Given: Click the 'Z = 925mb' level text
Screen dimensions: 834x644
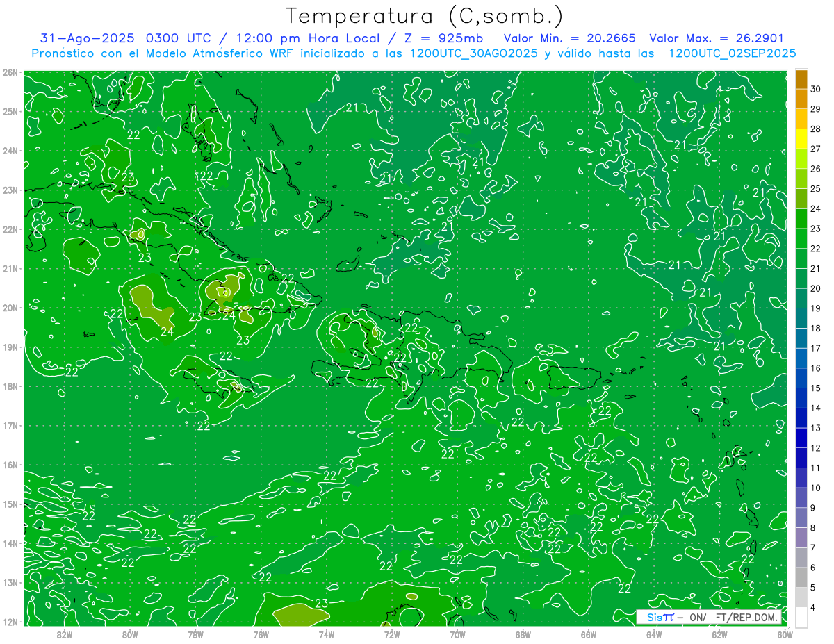Looking at the screenshot, I should pos(443,38).
